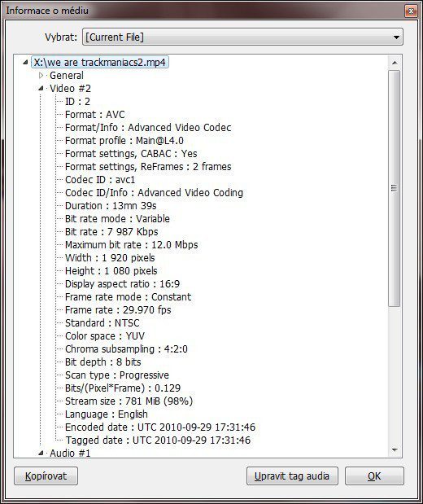
Task: Click the vertical scrollbar thumb
Action: [x=394, y=188]
